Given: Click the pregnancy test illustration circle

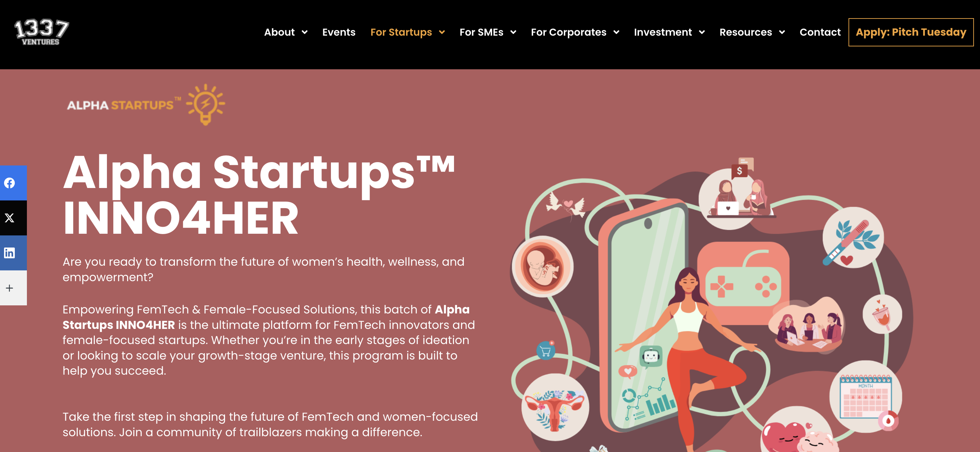Looking at the screenshot, I should (853, 237).
